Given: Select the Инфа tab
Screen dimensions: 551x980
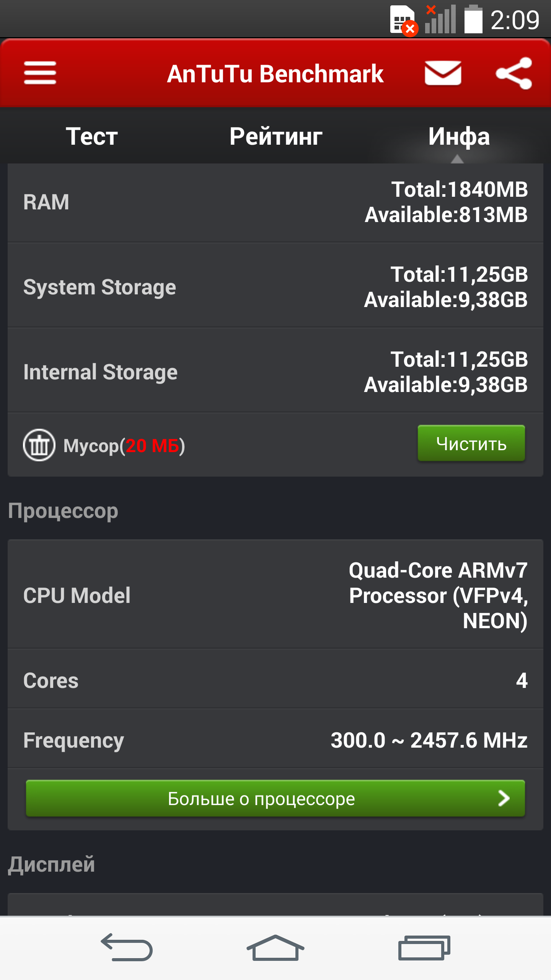Looking at the screenshot, I should pyautogui.click(x=459, y=136).
